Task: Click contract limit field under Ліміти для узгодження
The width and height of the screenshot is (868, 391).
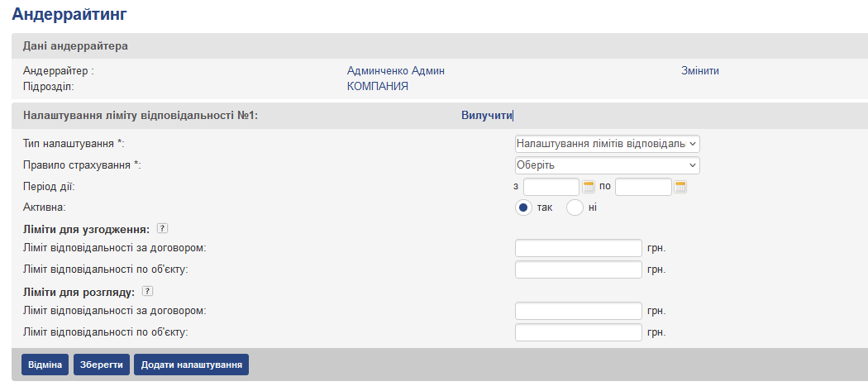Action: 578,248
